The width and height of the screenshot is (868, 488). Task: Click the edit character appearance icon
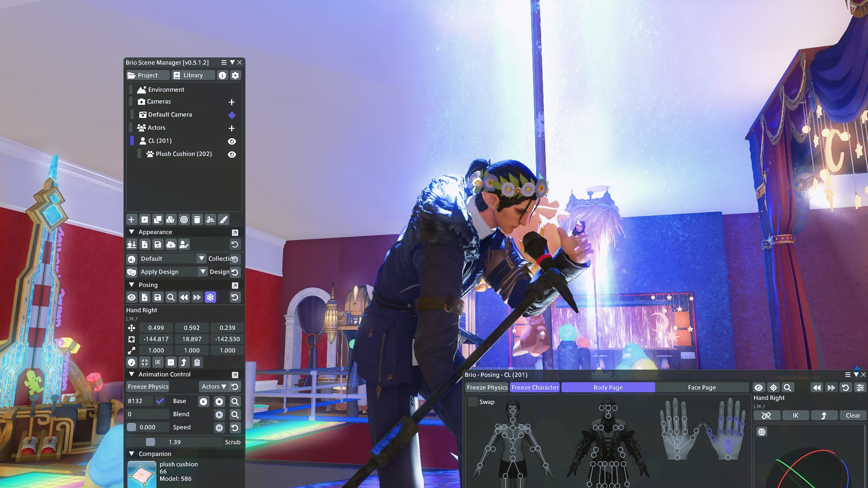coord(184,244)
